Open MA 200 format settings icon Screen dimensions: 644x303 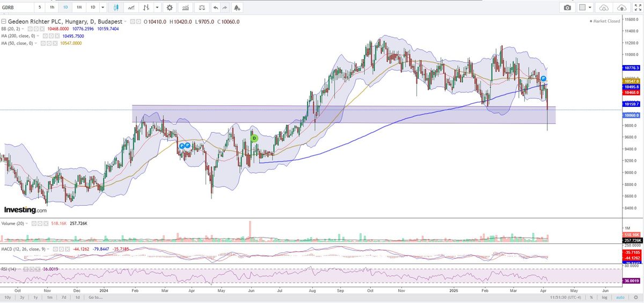pos(51,36)
